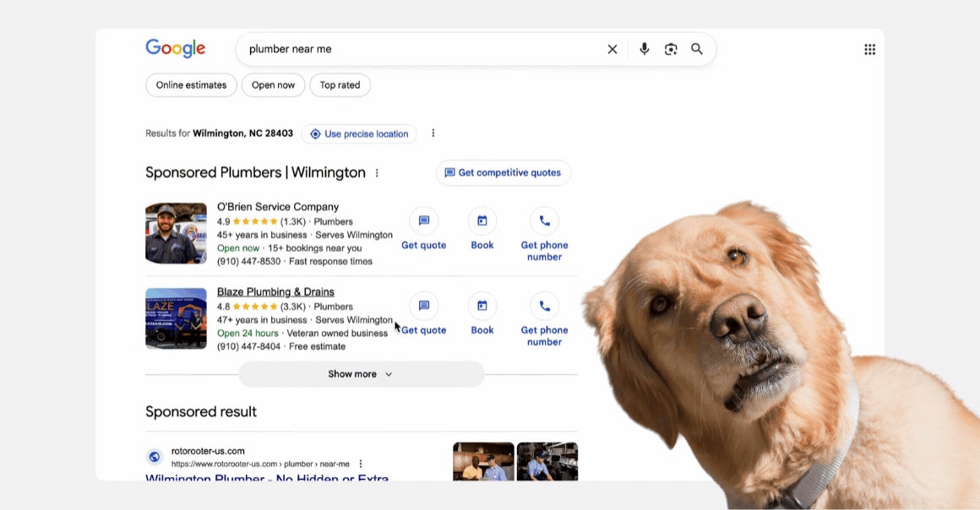Get phone number for Blaze Plumbing

tap(544, 317)
